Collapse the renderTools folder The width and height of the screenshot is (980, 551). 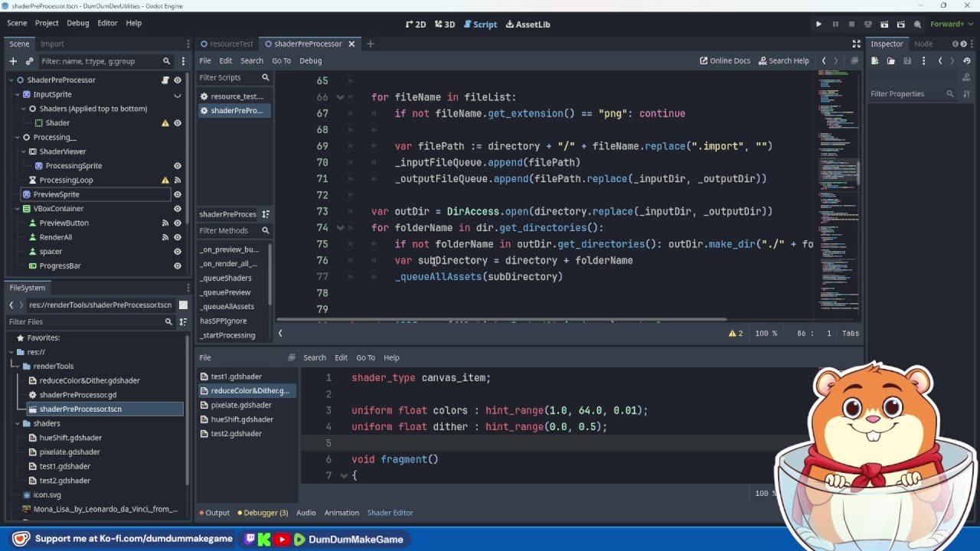pyautogui.click(x=17, y=367)
